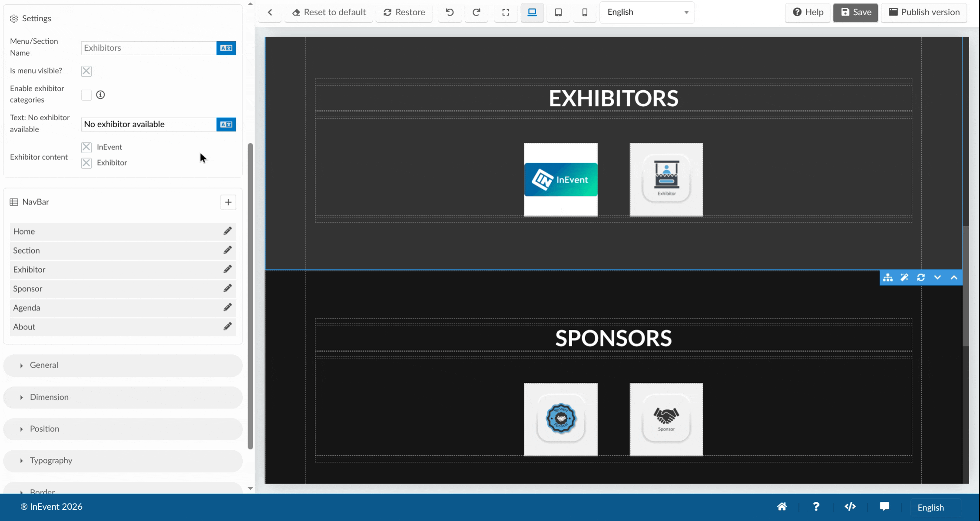Open footer question mark help
The height and width of the screenshot is (521, 980).
tap(816, 507)
